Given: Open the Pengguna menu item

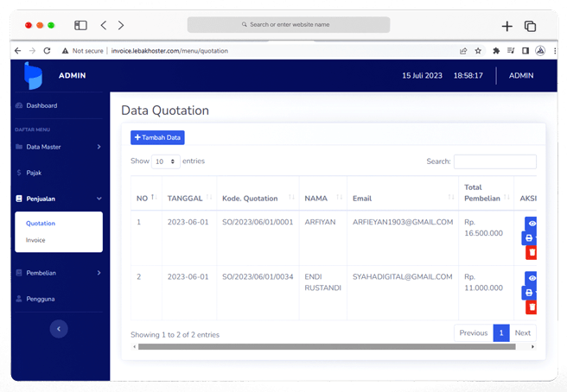Looking at the screenshot, I should point(41,299).
